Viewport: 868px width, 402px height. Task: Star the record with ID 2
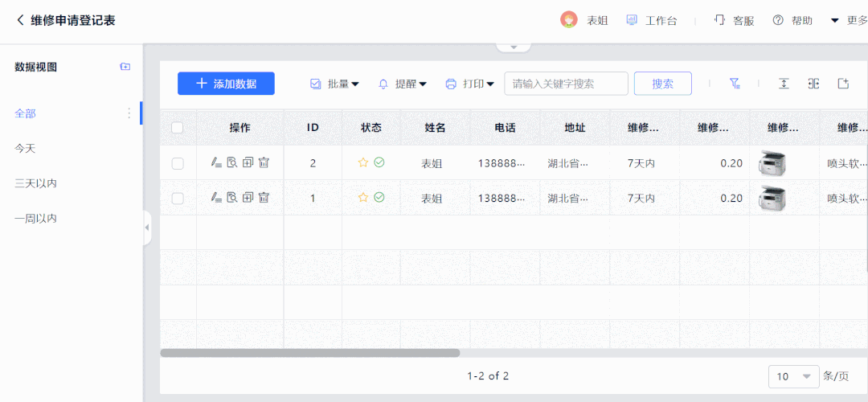click(x=362, y=162)
